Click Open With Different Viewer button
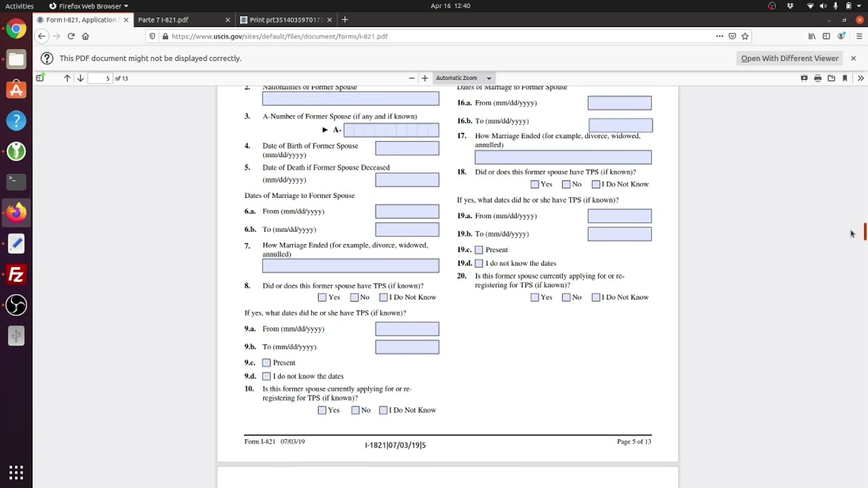Viewport: 868px width, 488px height. pyautogui.click(x=790, y=58)
